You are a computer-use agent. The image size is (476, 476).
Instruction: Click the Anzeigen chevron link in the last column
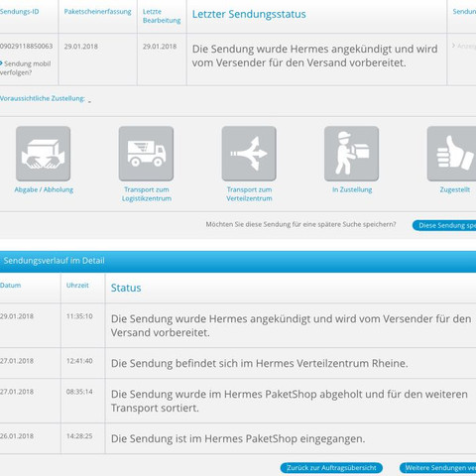pyautogui.click(x=464, y=46)
